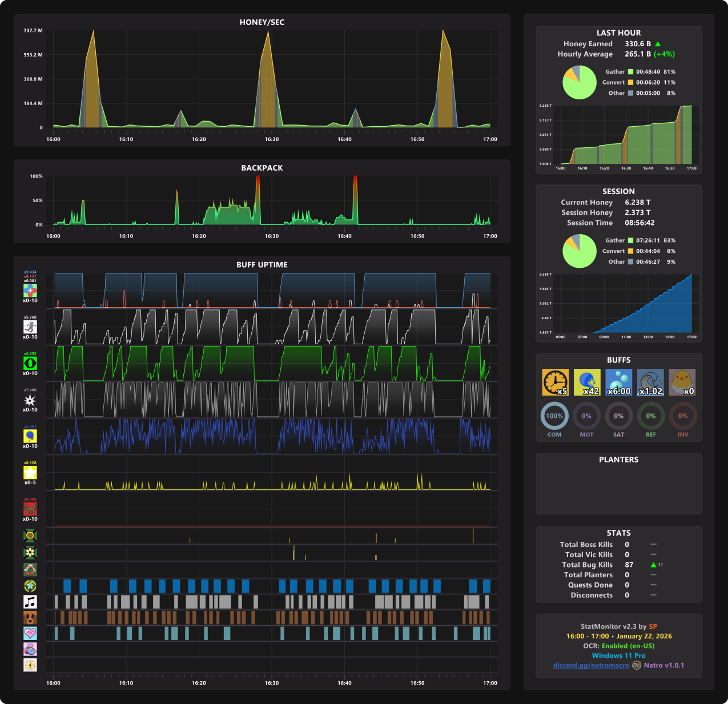This screenshot has height=704, width=728.
Task: Click green up arrow beside Honey Earned
Action: point(658,44)
